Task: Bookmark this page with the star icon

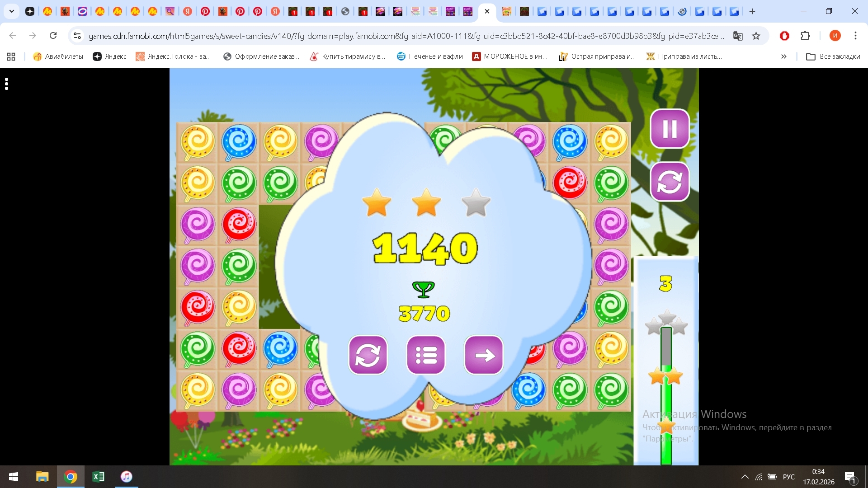Action: (756, 36)
